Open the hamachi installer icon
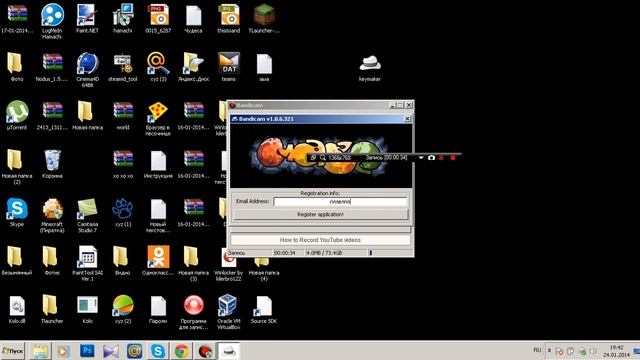Viewport: 640px width, 360px height. click(122, 18)
